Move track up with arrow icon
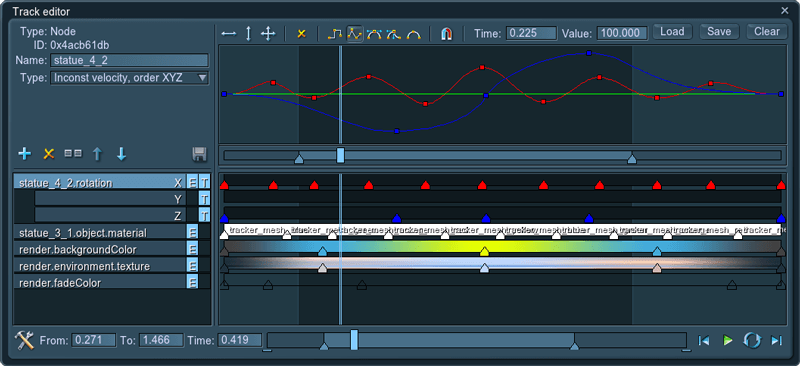The image size is (800, 366). pos(97,153)
